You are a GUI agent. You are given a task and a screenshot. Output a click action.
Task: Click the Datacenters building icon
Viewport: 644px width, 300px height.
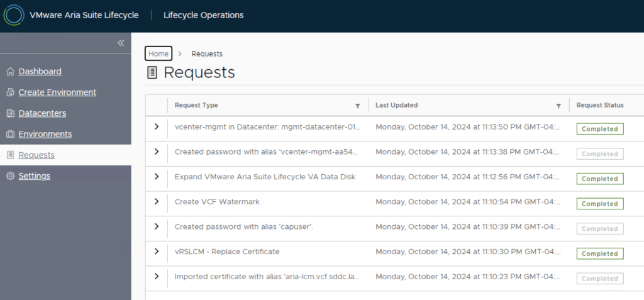coord(10,113)
